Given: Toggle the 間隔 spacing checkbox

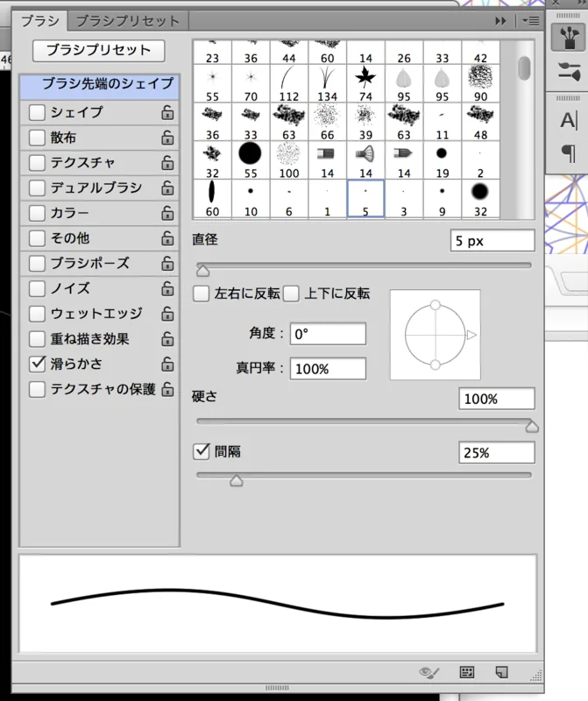Looking at the screenshot, I should (x=202, y=451).
